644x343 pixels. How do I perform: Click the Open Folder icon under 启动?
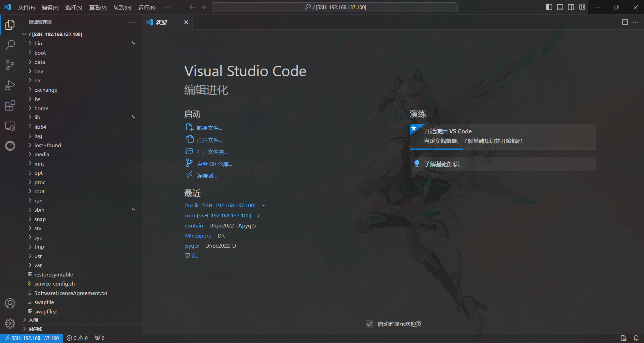coord(189,151)
